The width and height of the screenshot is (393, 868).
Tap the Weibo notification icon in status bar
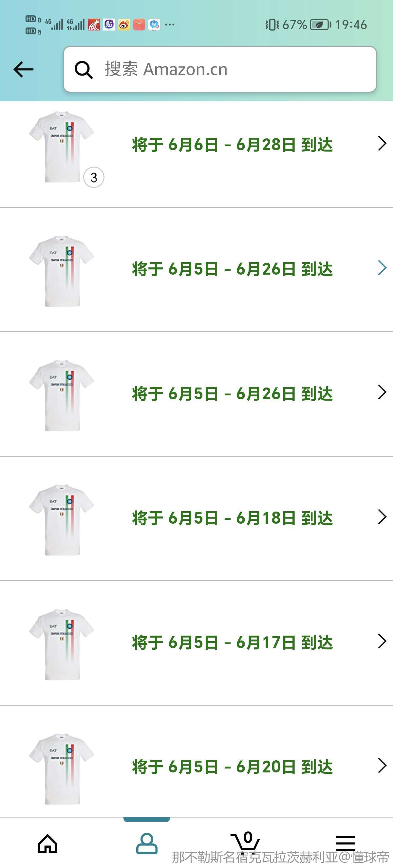point(124,25)
